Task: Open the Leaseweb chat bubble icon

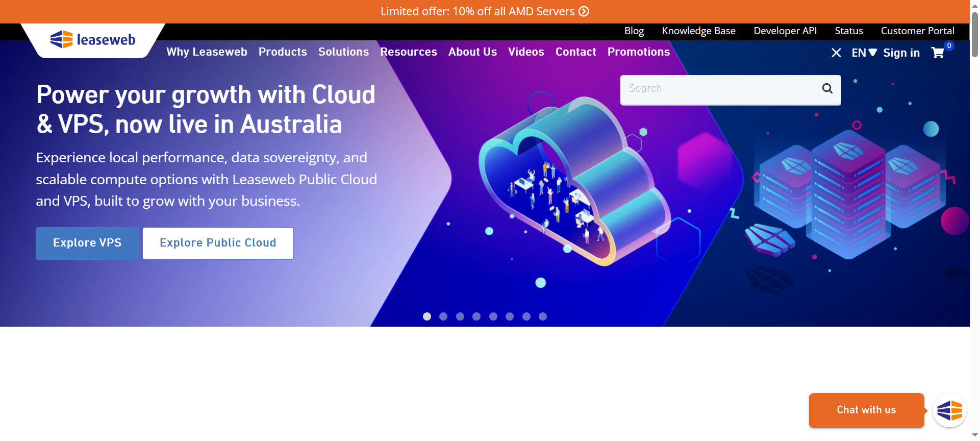Action: pos(949,410)
